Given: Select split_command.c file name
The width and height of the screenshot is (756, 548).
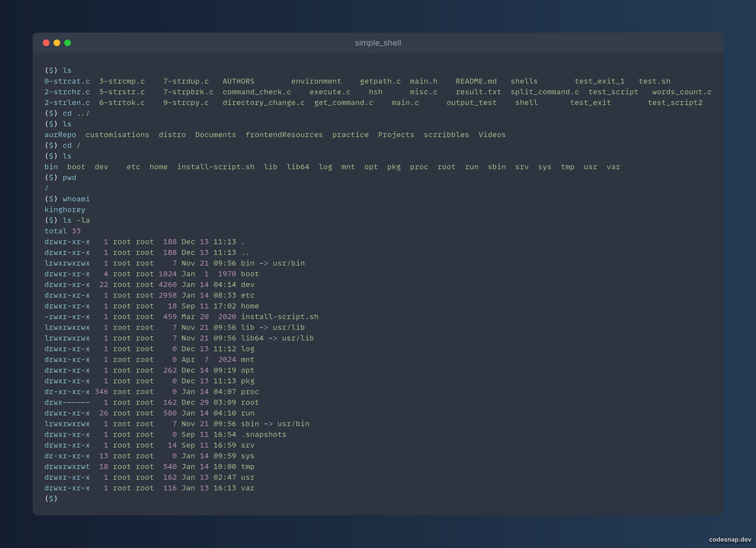Looking at the screenshot, I should tap(545, 92).
